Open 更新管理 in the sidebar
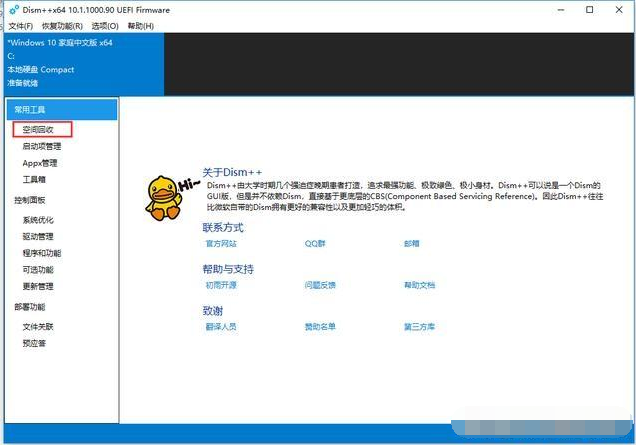Viewport: 636px width, 445px height. [38, 286]
